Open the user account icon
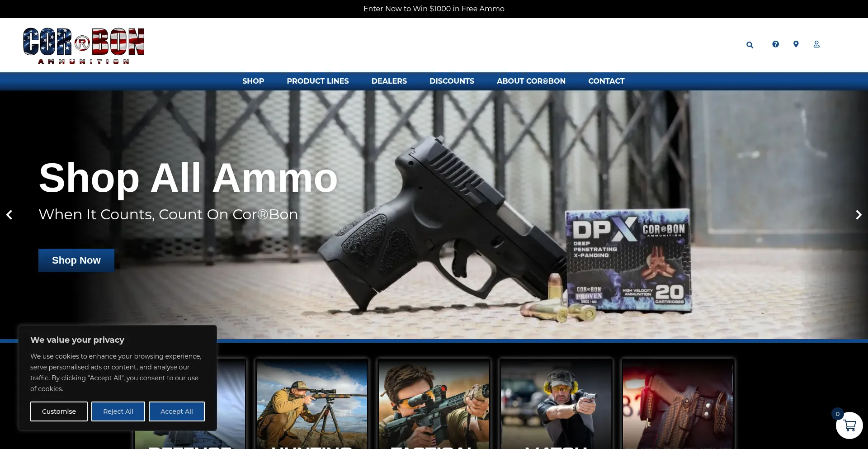868x449 pixels. pos(816,44)
